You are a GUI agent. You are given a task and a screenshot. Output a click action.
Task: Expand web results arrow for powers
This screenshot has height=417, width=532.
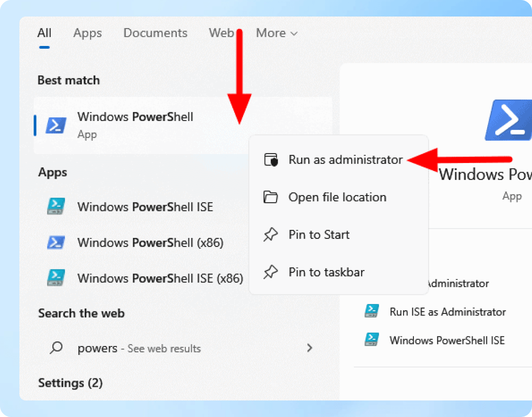(310, 348)
